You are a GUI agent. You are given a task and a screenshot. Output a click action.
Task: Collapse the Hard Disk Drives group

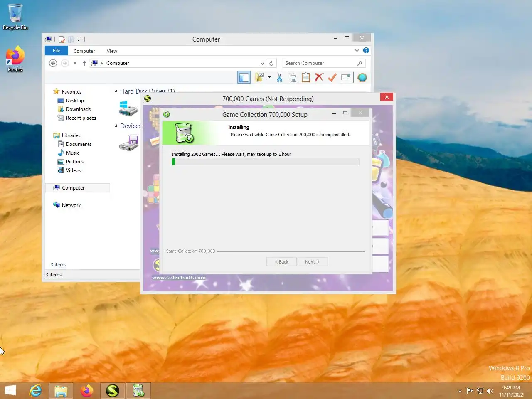pos(116,91)
